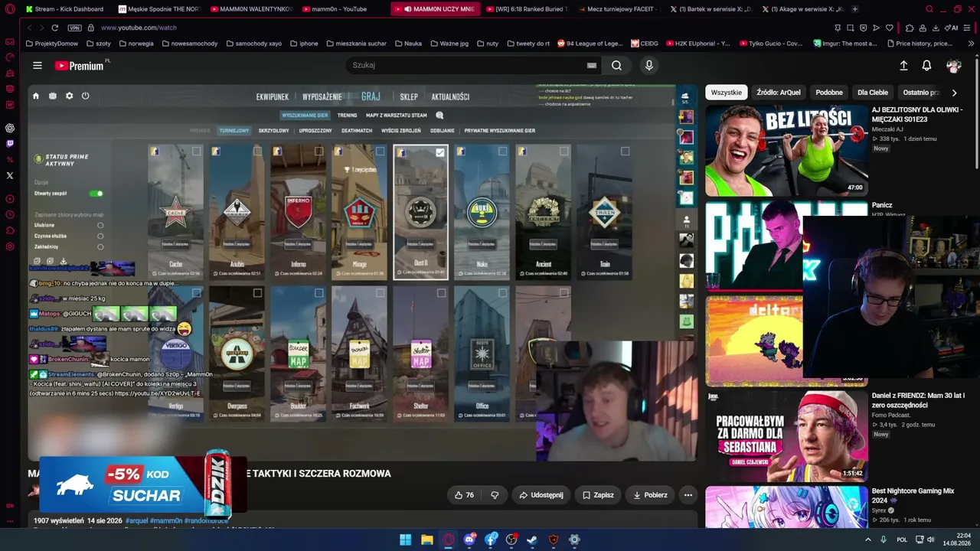The height and width of the screenshot is (551, 980).
Task: Open the on-screen keyboard in search box
Action: (x=592, y=66)
